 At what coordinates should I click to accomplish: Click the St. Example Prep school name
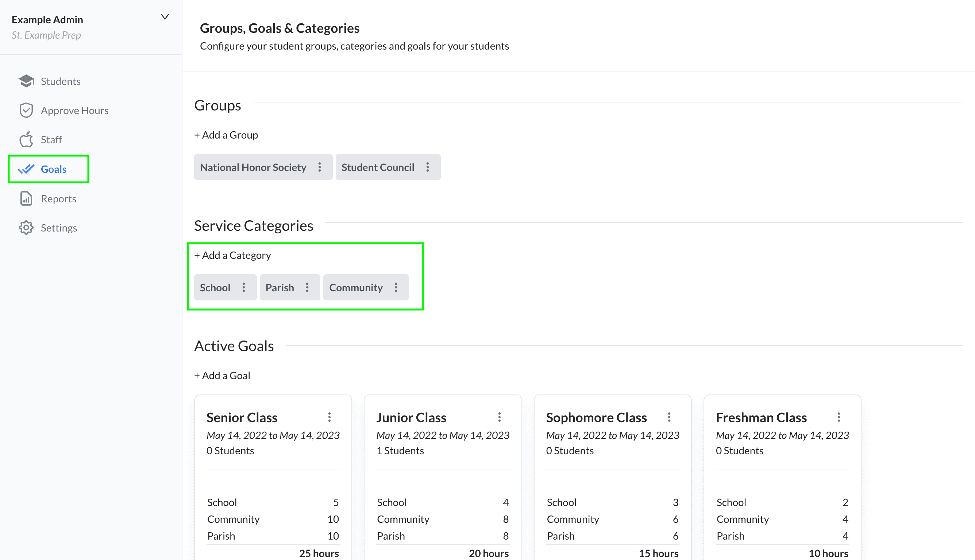tap(46, 35)
